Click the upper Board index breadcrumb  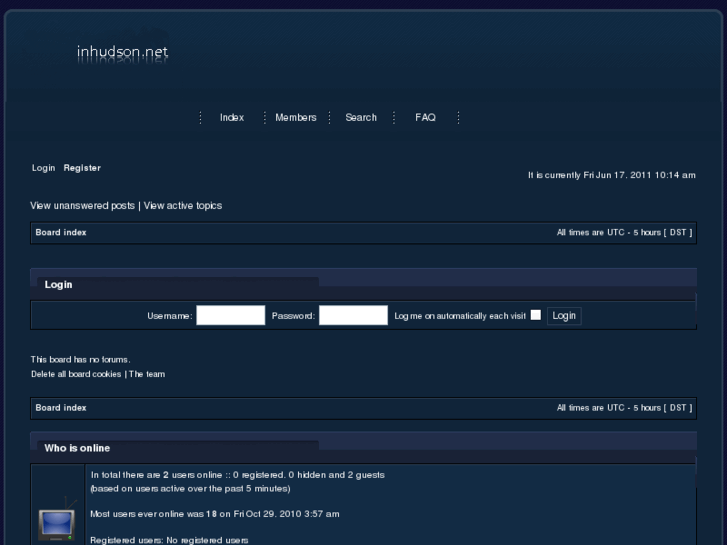pyautogui.click(x=61, y=232)
